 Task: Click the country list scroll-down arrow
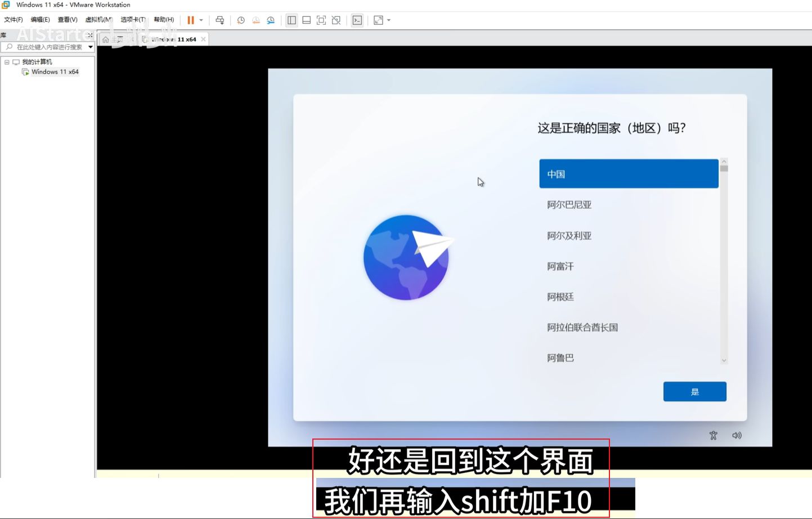(724, 360)
